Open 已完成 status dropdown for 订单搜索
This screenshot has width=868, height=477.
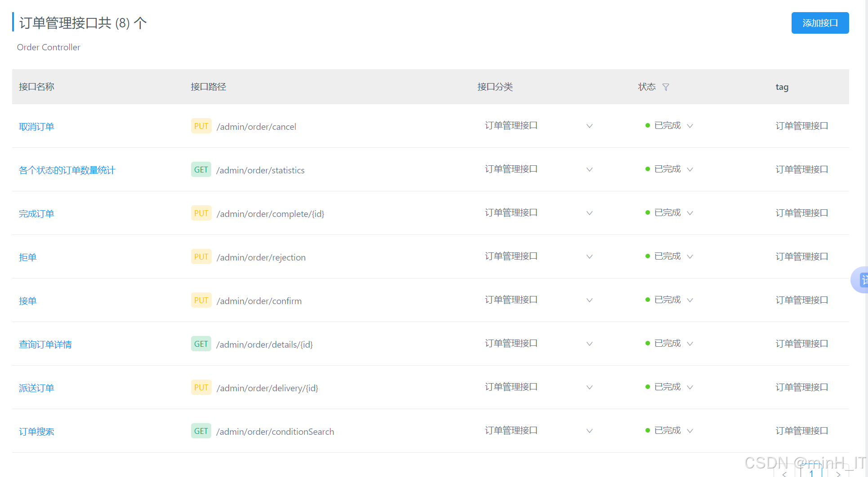pos(669,431)
